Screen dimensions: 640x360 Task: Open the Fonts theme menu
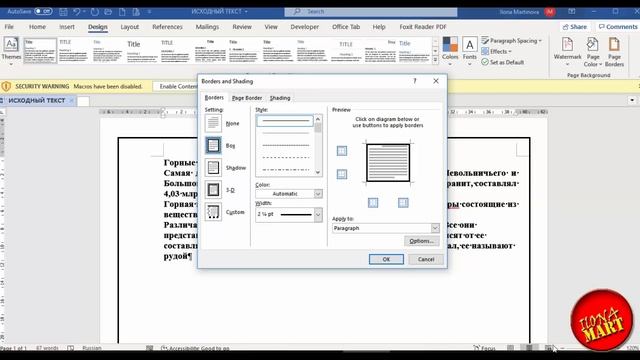tap(469, 51)
